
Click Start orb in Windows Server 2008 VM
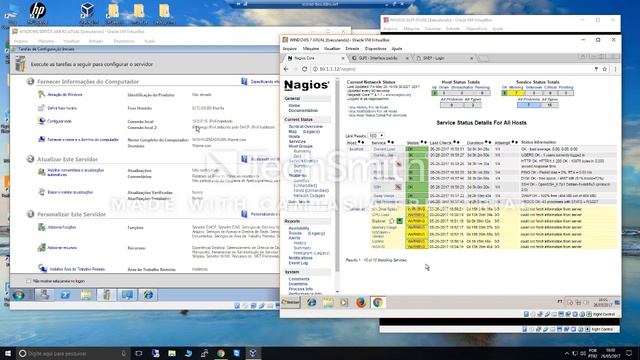pos(18,295)
